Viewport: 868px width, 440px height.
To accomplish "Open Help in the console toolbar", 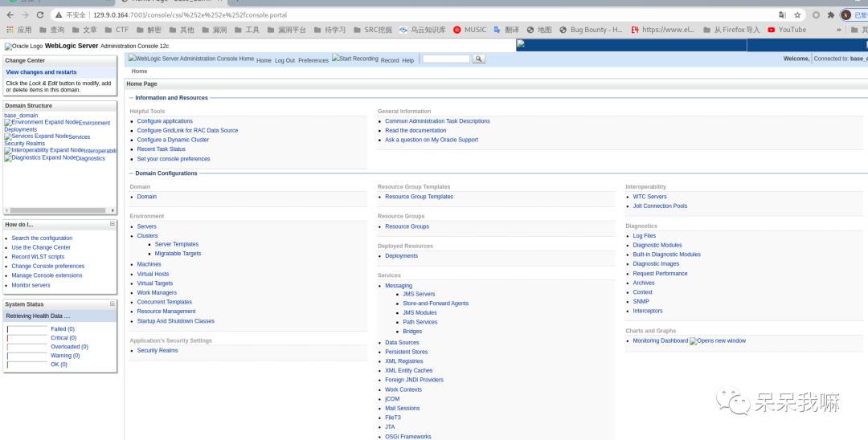I will (408, 61).
